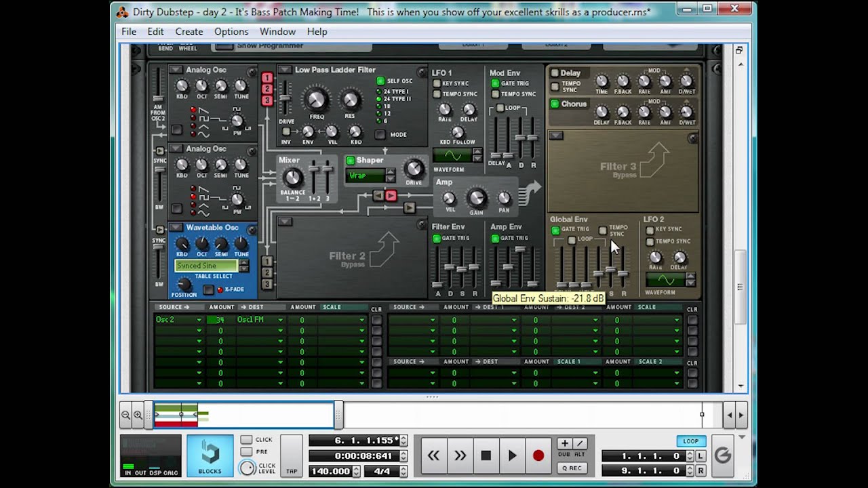Select routing button 2 next to Ladder Filter
The image size is (868, 488).
(x=267, y=89)
